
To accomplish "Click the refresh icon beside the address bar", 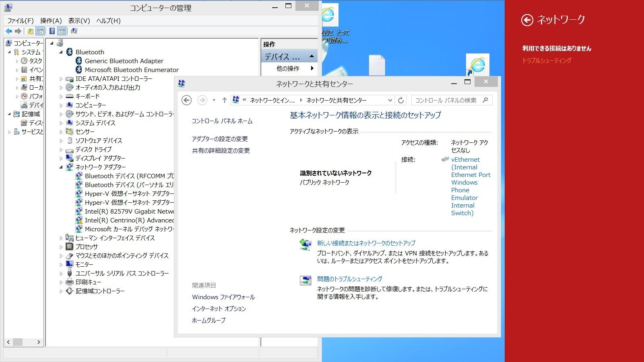I will pos(401,100).
